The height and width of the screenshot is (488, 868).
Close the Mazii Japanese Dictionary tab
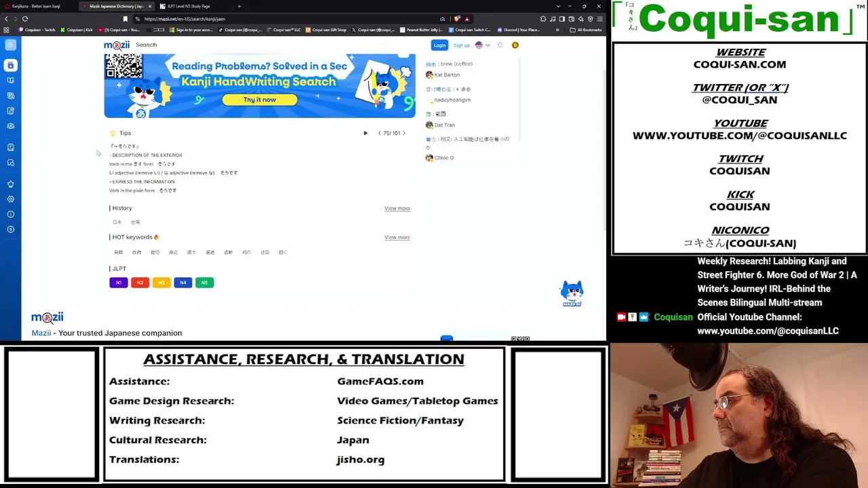pos(150,6)
